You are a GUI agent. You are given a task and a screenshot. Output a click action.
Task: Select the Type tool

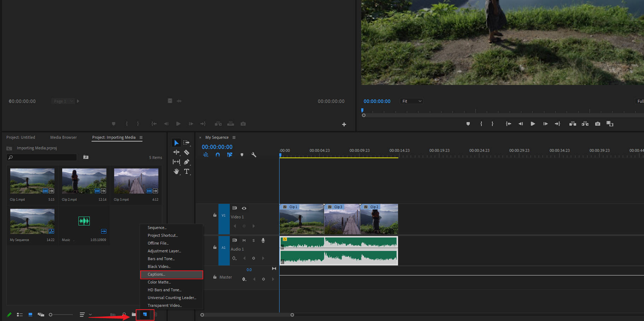[187, 171]
